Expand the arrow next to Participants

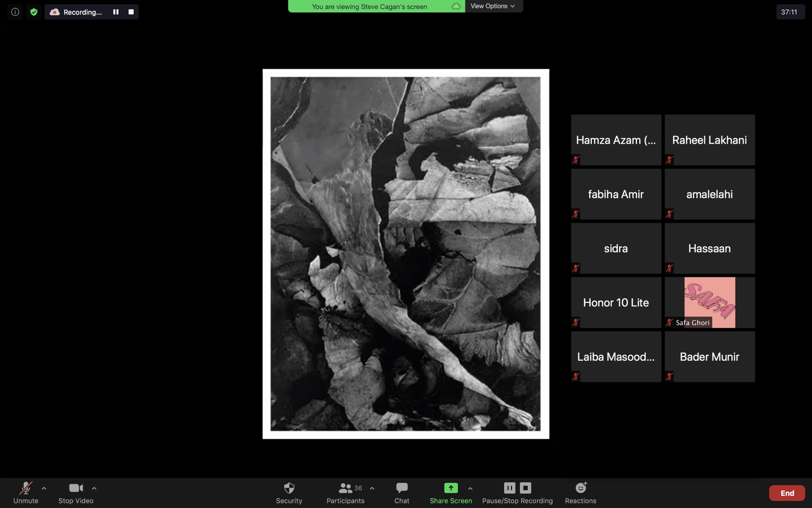(372, 488)
